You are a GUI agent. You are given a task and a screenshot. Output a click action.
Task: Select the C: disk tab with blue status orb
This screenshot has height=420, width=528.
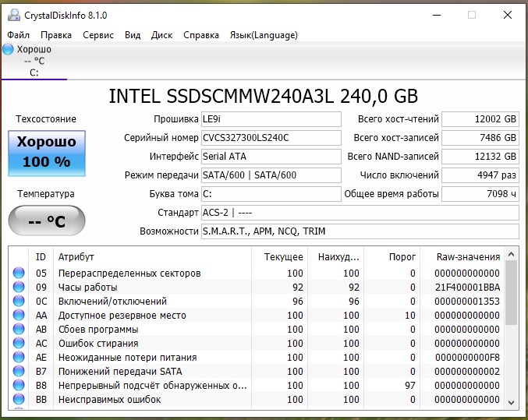click(x=34, y=61)
